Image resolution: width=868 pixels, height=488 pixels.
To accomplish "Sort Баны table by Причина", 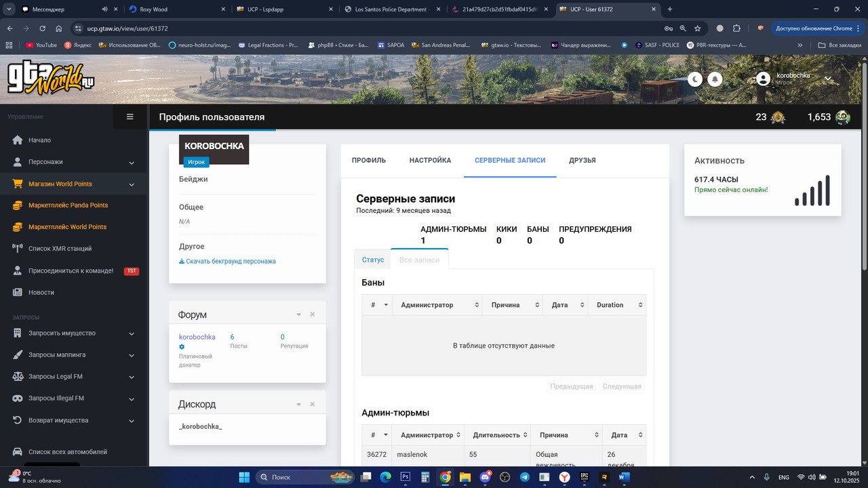I will tap(513, 305).
